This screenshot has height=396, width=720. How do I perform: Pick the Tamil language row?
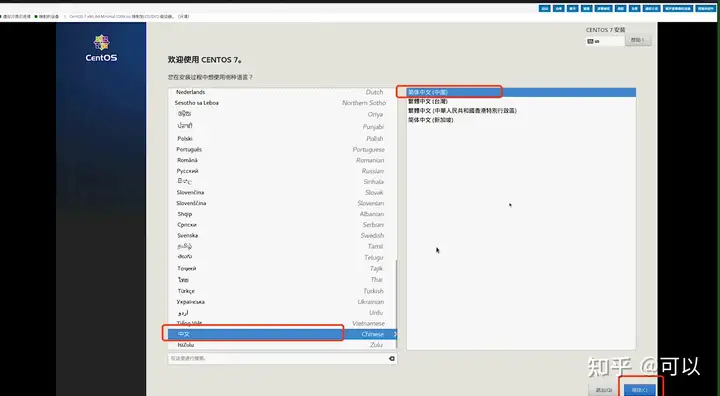[x=281, y=246]
